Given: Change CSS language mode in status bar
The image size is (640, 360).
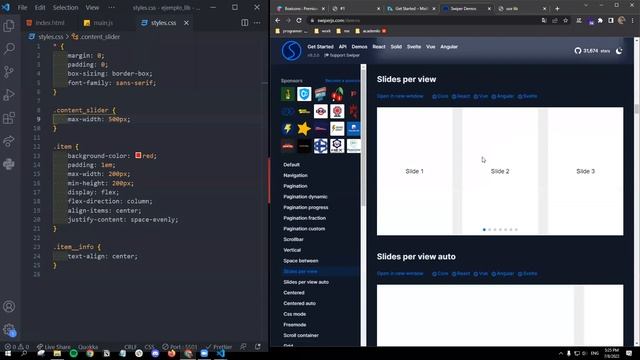Looking at the screenshot, I should [x=149, y=347].
